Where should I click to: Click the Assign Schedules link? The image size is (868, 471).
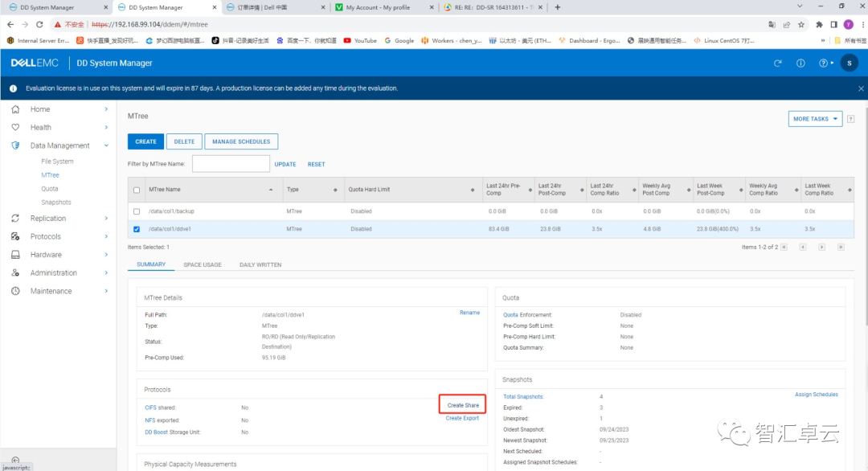(x=817, y=395)
